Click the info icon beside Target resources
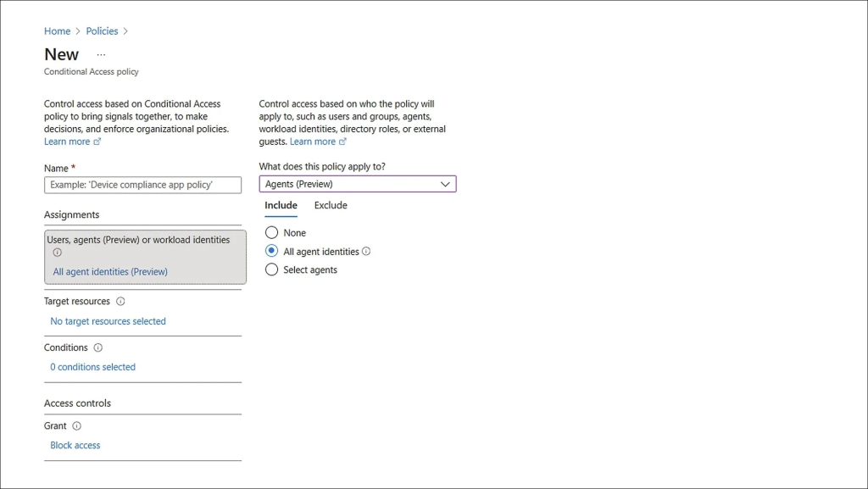Image resolution: width=868 pixels, height=489 pixels. tap(120, 301)
